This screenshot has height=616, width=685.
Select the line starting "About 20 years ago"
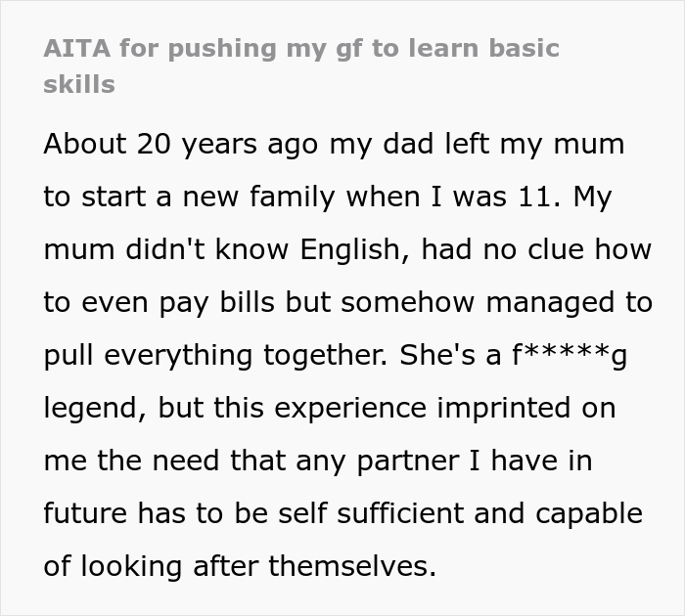(x=334, y=145)
